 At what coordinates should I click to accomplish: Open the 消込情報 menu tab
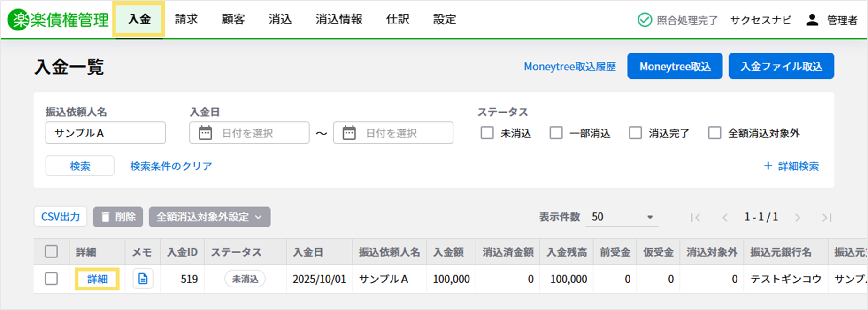tap(338, 19)
